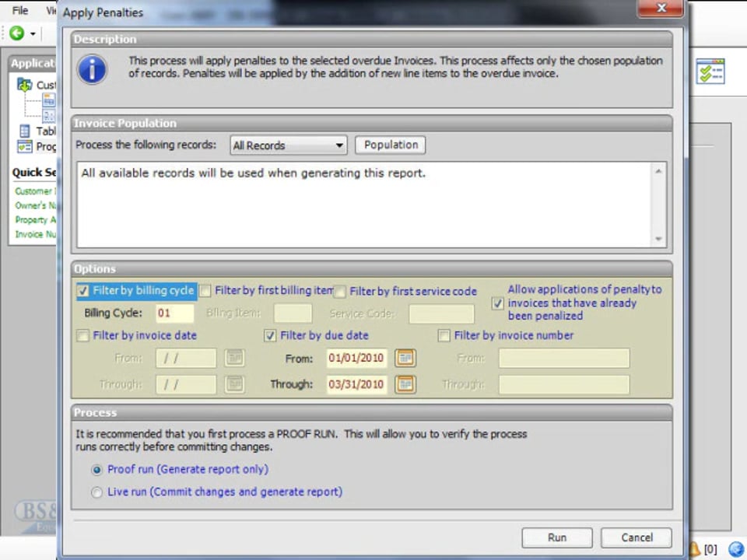Enable Filter by first billing item
Screen dimensions: 747x560
click(x=205, y=291)
